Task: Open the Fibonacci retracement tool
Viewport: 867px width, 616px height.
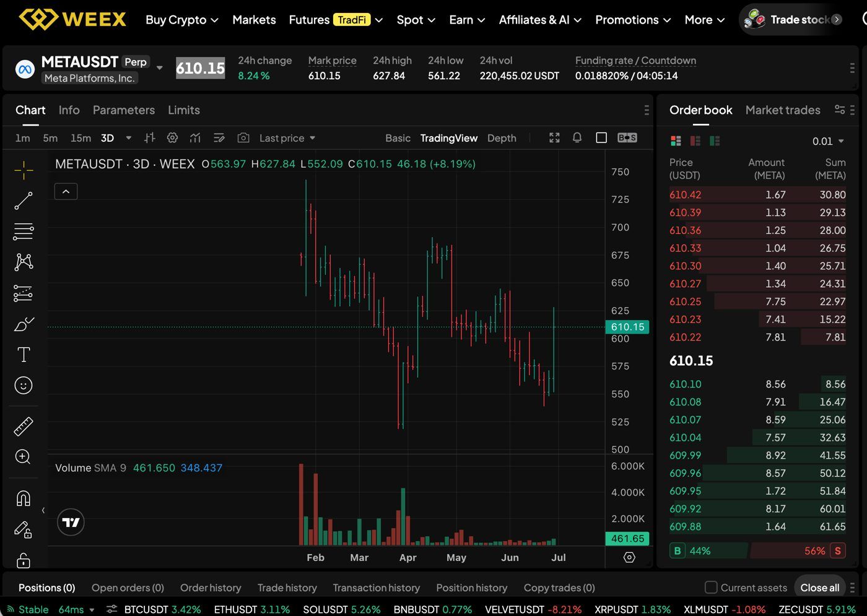Action: [x=24, y=231]
